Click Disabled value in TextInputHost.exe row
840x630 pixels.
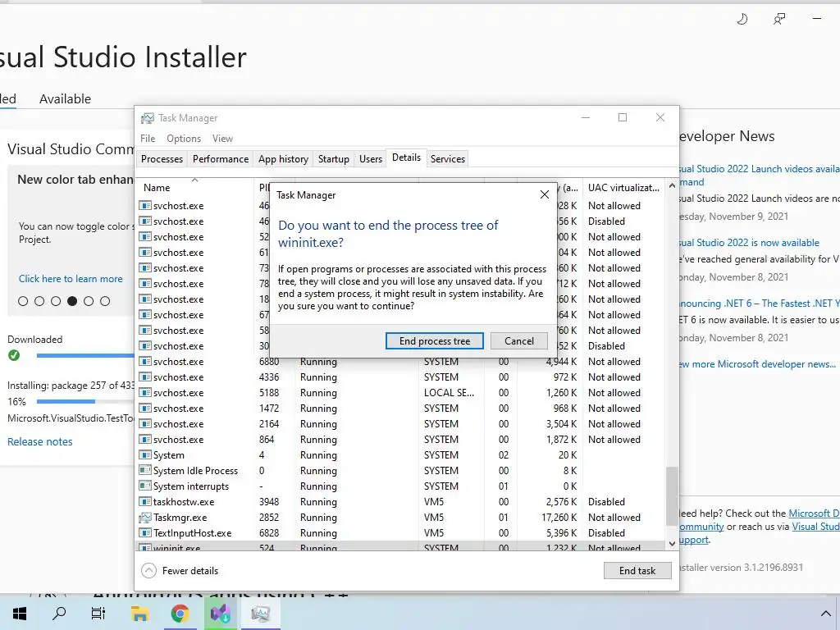point(606,533)
